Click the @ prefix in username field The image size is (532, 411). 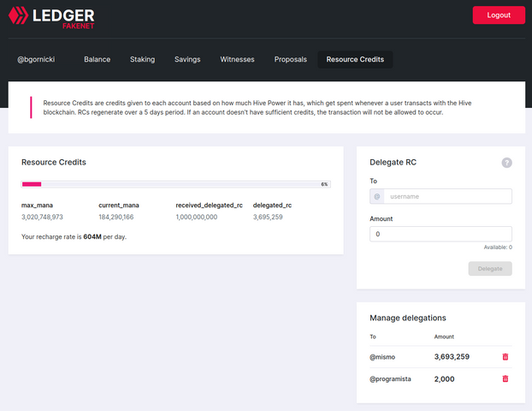[377, 197]
